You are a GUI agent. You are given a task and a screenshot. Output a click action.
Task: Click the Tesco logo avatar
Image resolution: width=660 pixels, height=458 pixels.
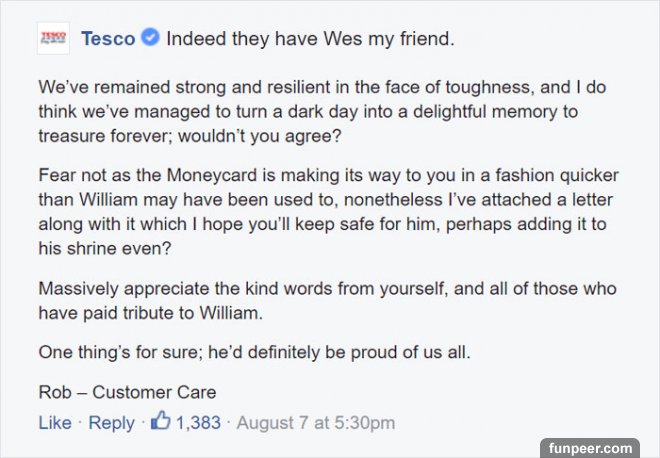(52, 40)
